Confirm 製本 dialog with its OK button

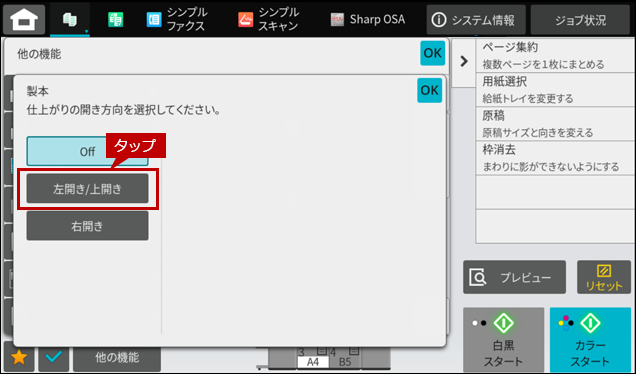click(430, 90)
